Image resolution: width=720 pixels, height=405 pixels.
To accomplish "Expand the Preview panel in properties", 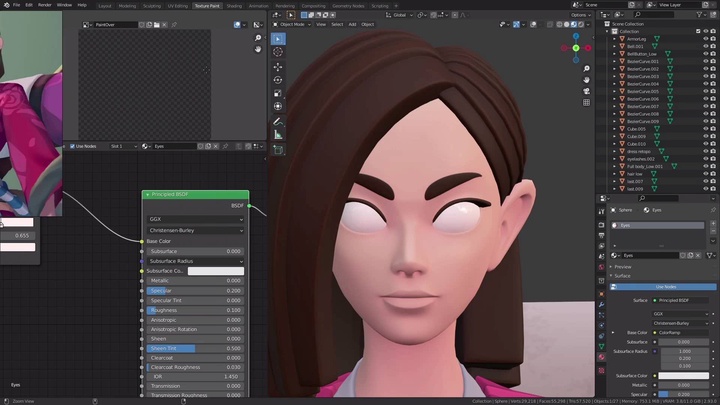I will [x=621, y=267].
